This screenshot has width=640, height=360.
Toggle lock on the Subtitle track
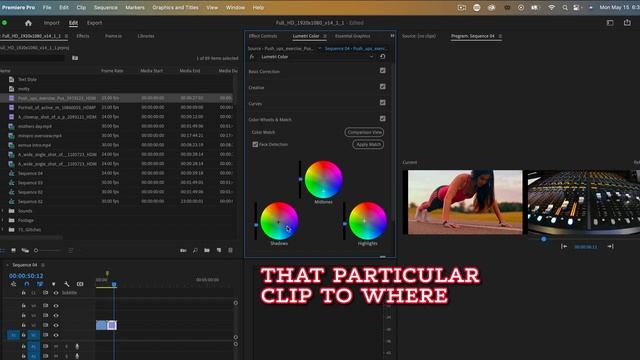(24, 293)
